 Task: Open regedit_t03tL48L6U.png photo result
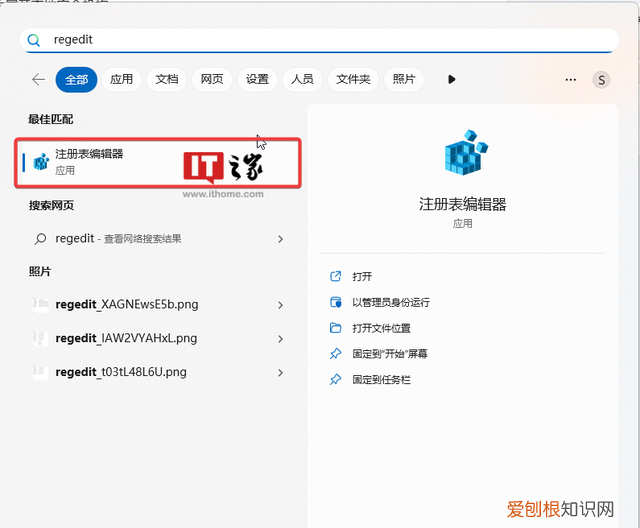point(158,373)
